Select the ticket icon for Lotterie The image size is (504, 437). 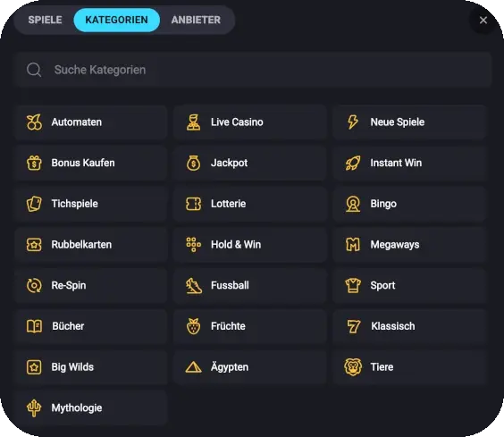click(194, 204)
